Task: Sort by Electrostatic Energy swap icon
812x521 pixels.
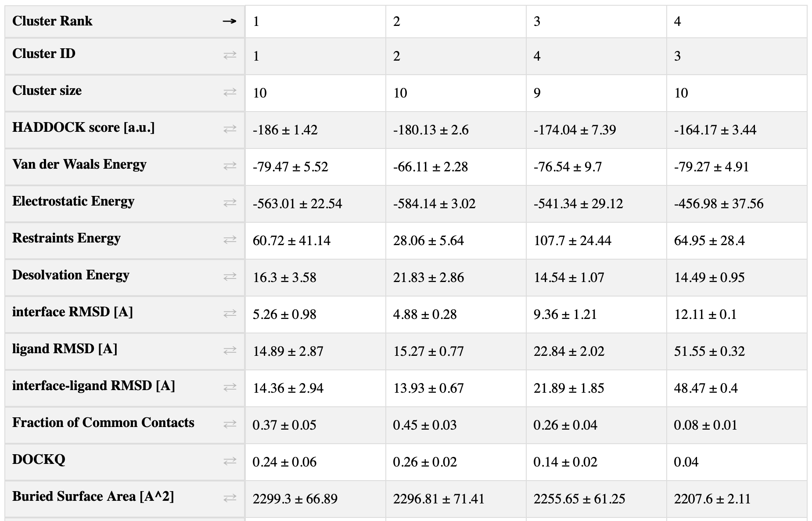Action: 230,203
